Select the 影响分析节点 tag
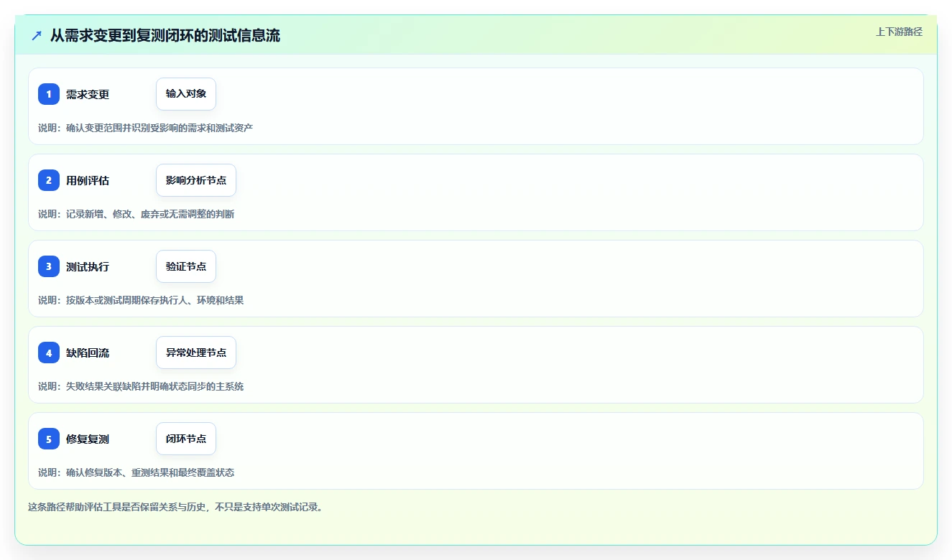The image size is (952, 560). (x=196, y=180)
